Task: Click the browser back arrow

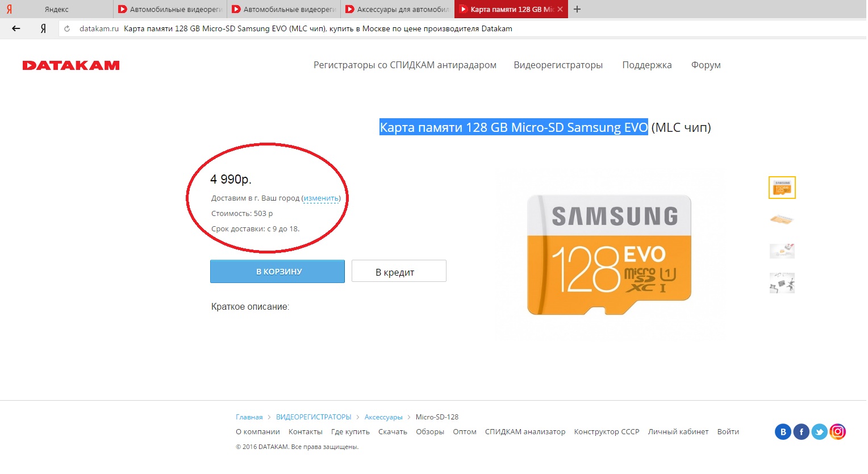Action: [x=16, y=28]
